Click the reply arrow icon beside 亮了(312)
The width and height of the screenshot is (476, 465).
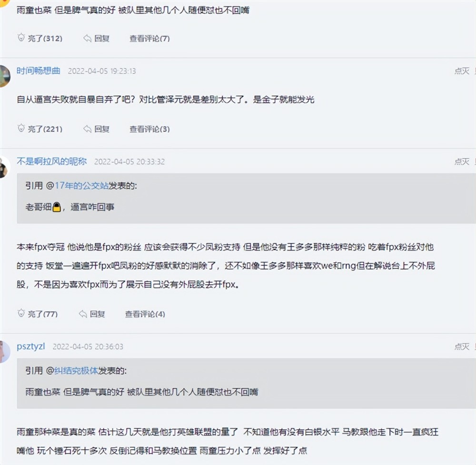point(87,39)
